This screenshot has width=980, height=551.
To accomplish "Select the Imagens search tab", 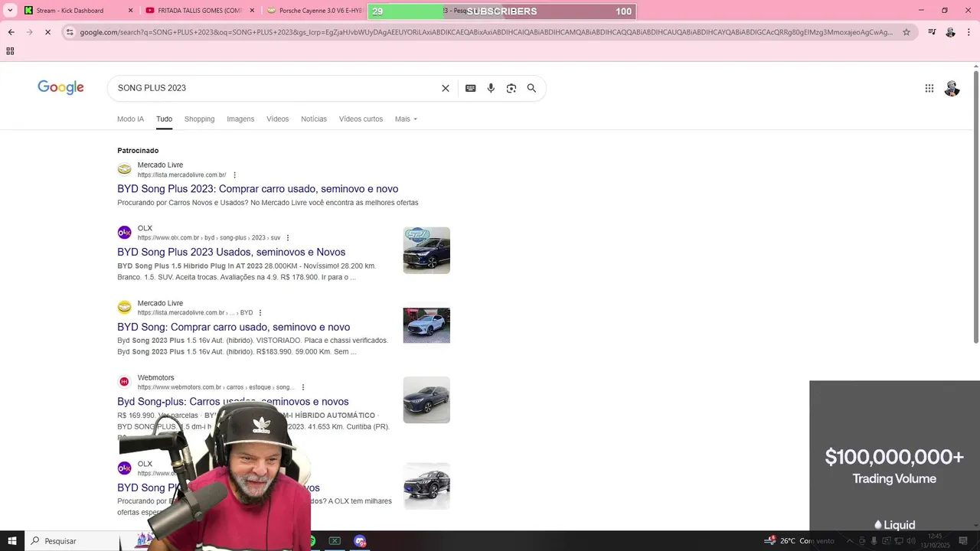I will coord(240,119).
